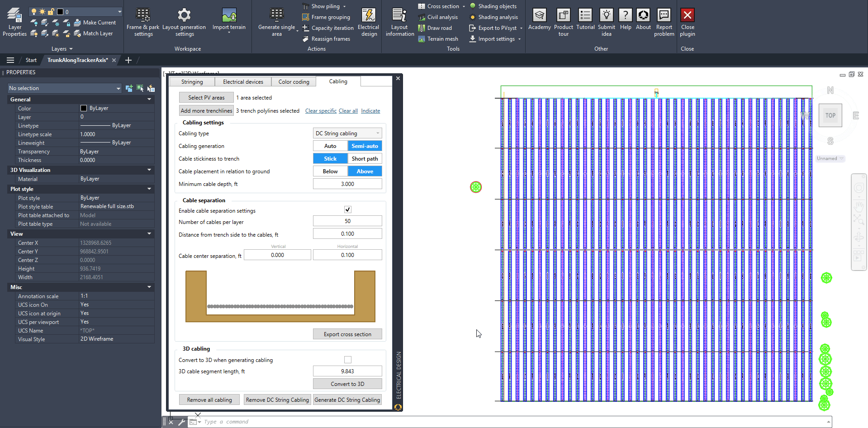Click Terrain mesh tool

click(x=438, y=39)
